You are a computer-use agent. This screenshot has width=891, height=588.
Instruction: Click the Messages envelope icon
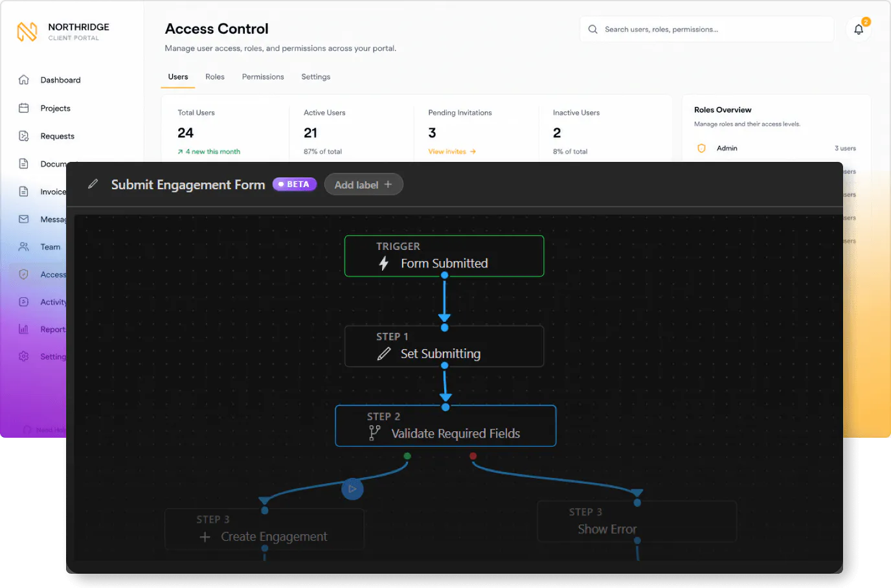[24, 219]
